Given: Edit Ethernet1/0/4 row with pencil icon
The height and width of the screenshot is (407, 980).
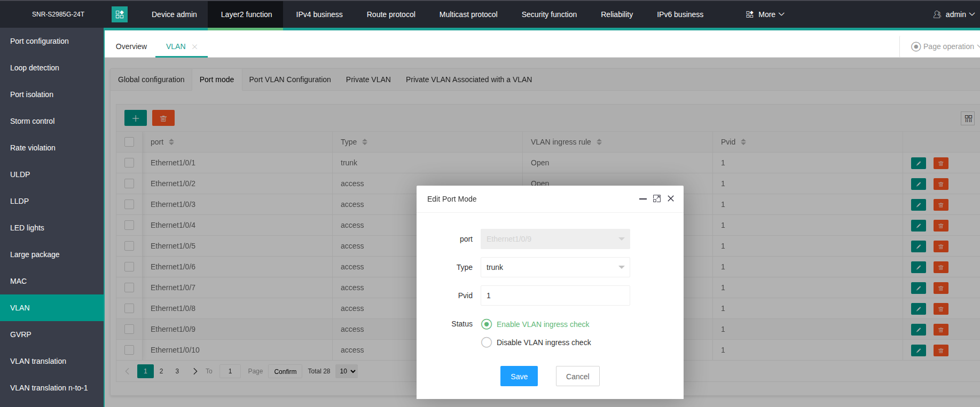Looking at the screenshot, I should click(x=919, y=226).
